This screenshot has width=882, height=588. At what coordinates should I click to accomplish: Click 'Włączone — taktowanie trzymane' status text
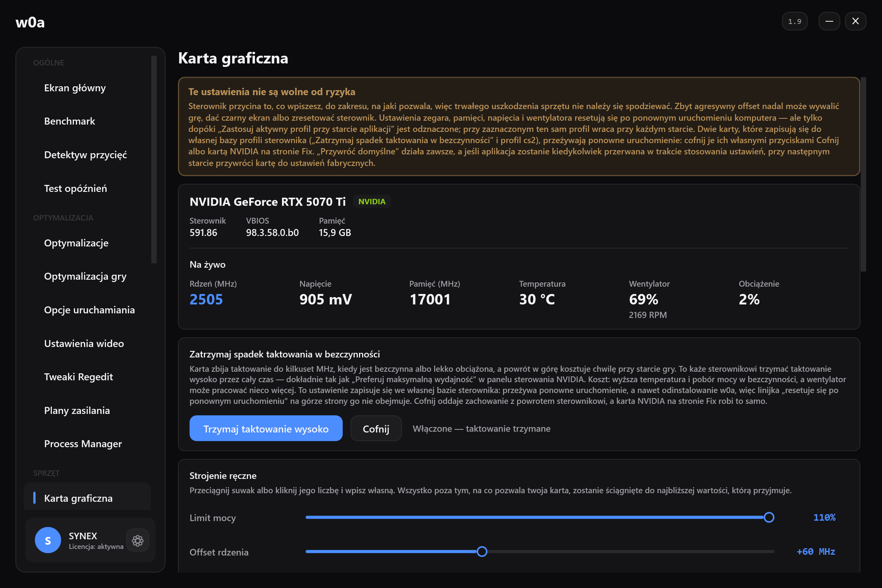482,429
